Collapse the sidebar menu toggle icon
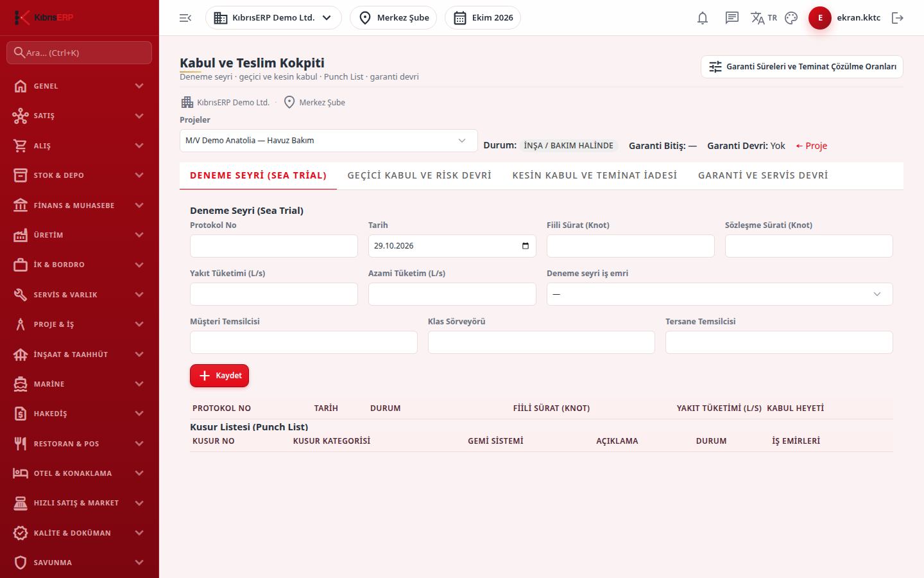 185,18
